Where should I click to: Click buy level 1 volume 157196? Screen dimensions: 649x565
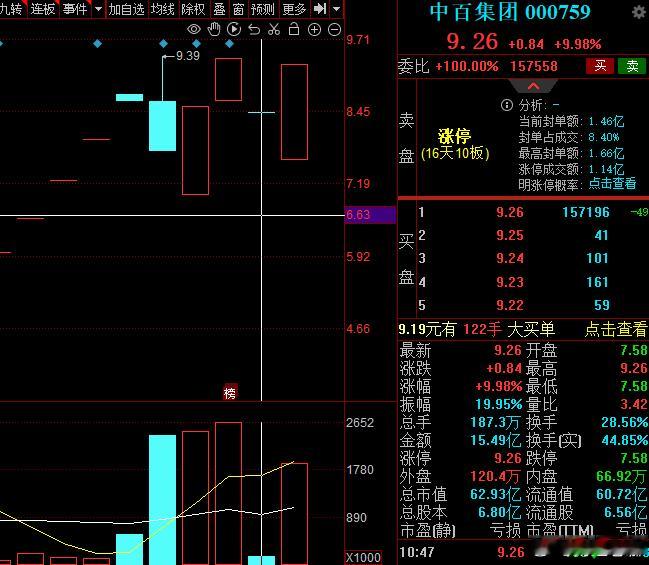tap(586, 212)
